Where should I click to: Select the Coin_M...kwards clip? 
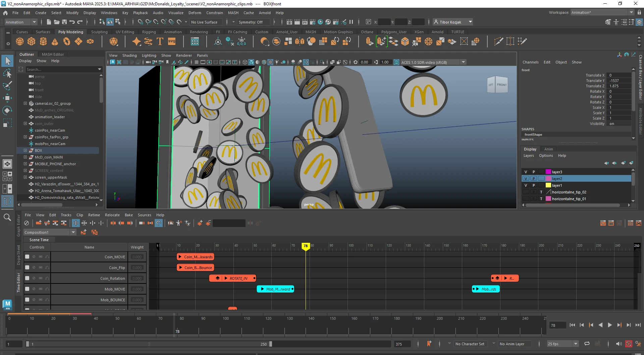[195, 257]
